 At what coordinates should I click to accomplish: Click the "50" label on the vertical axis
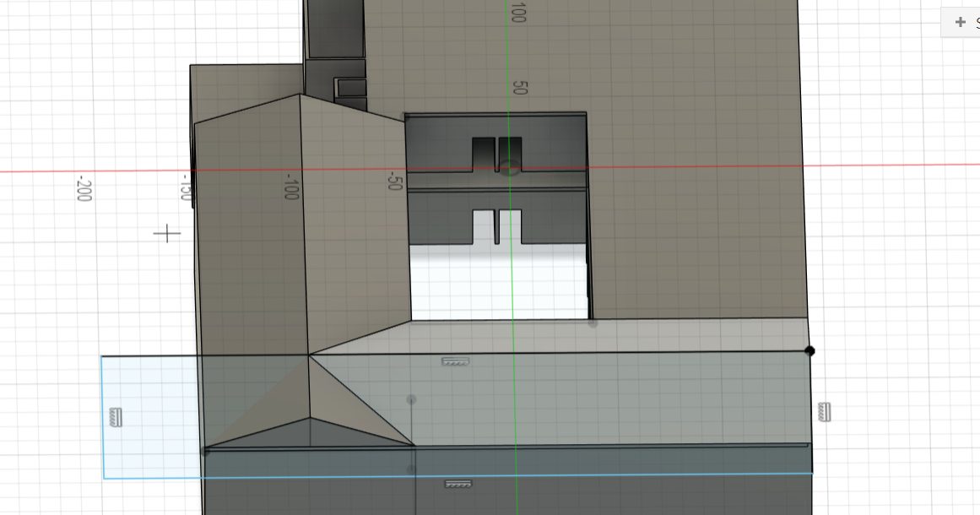519,88
